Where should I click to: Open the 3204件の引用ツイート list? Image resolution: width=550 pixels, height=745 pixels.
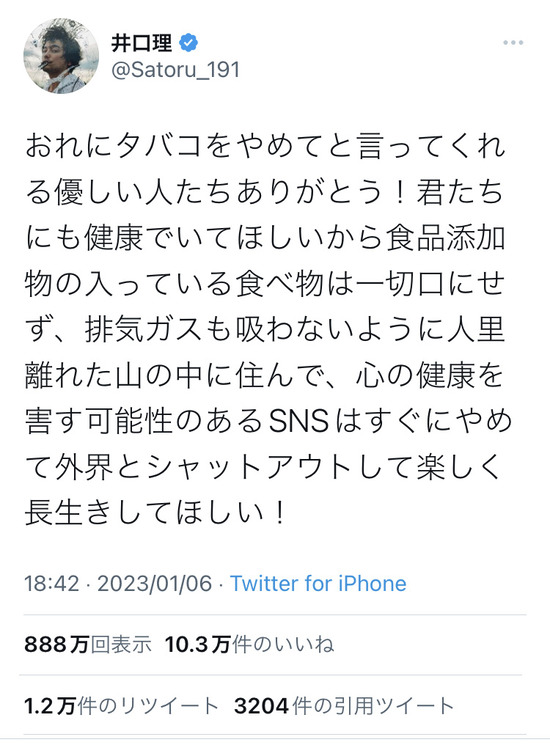pyautogui.click(x=344, y=706)
